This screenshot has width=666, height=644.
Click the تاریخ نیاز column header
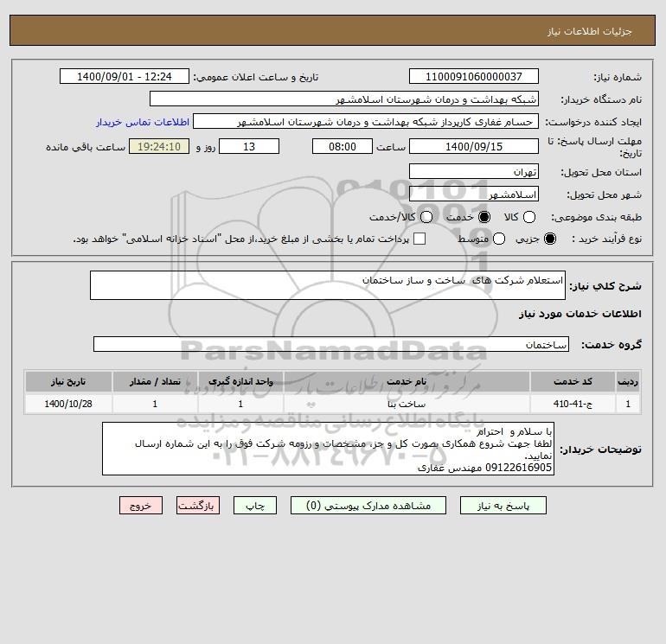(68, 381)
